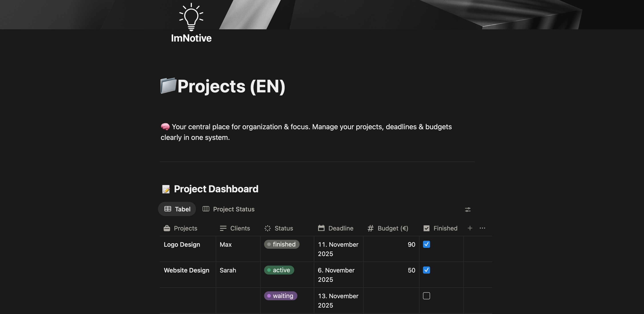The width and height of the screenshot is (644, 314).
Task: Open the finished status tag on Logo Design
Action: [x=281, y=244]
